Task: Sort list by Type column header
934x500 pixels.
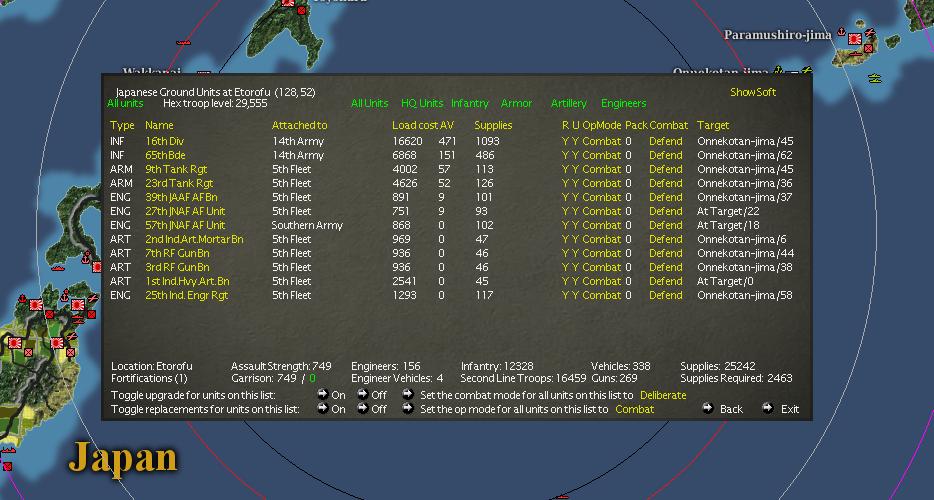Action: 122,125
